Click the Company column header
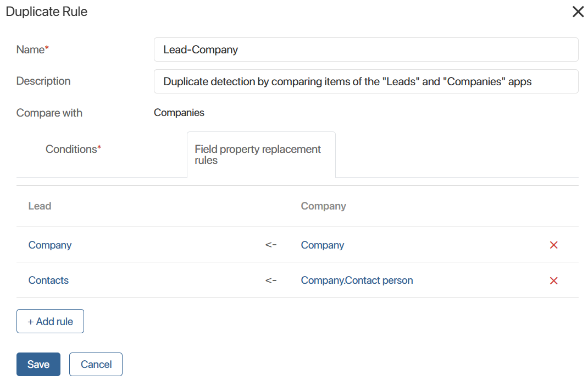 pyautogui.click(x=323, y=206)
